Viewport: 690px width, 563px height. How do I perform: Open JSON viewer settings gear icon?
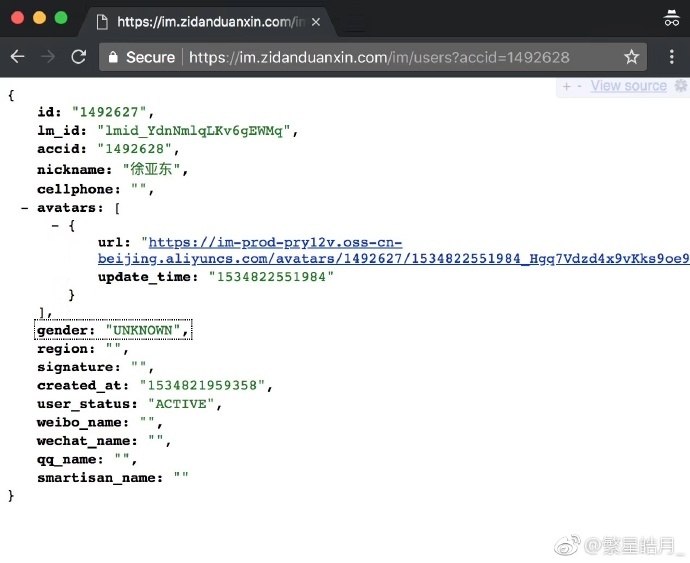click(681, 86)
